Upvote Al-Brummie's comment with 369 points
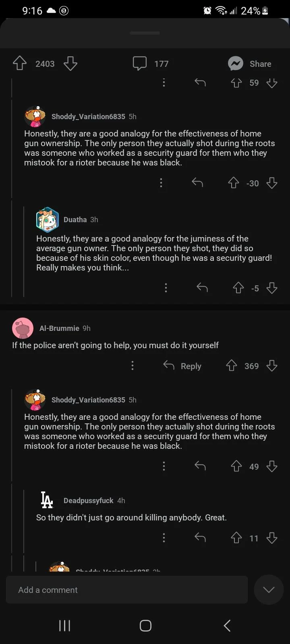 pos(232,365)
